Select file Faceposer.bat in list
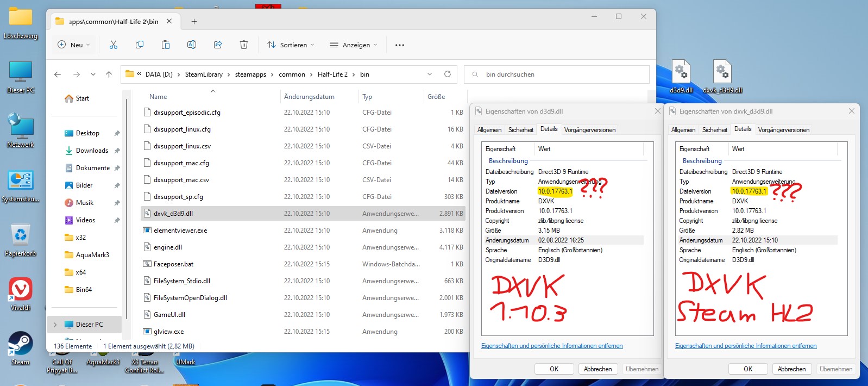The width and height of the screenshot is (868, 386). click(x=304, y=264)
